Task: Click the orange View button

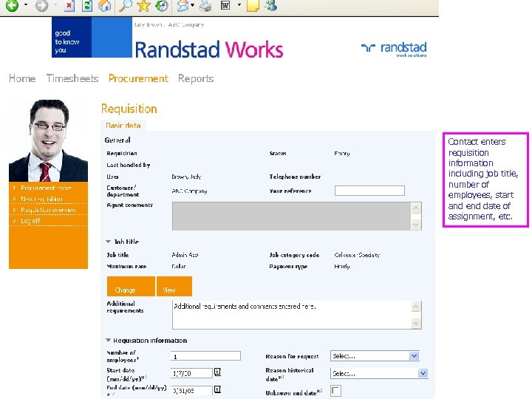Action: pyautogui.click(x=174, y=286)
